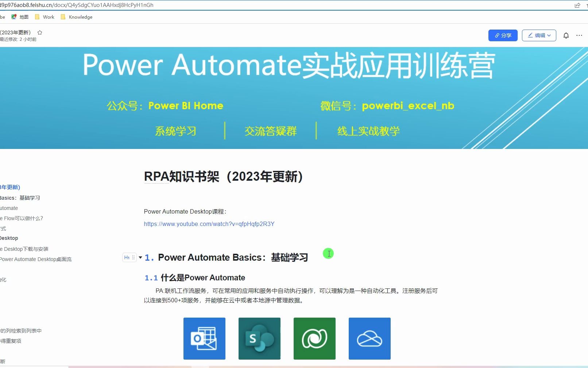Click the RPA知识书架 document title
Viewport: 588px width, 368px height.
point(224,176)
